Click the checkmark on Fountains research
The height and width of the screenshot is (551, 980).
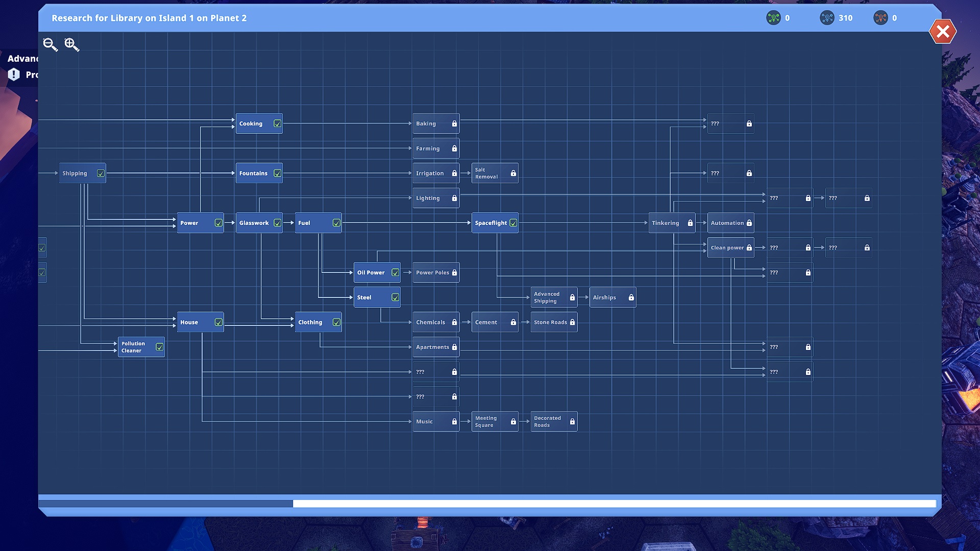(x=277, y=173)
